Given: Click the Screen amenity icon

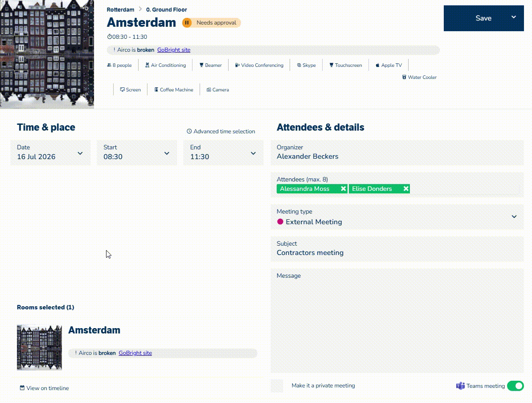Looking at the screenshot, I should [x=122, y=90].
